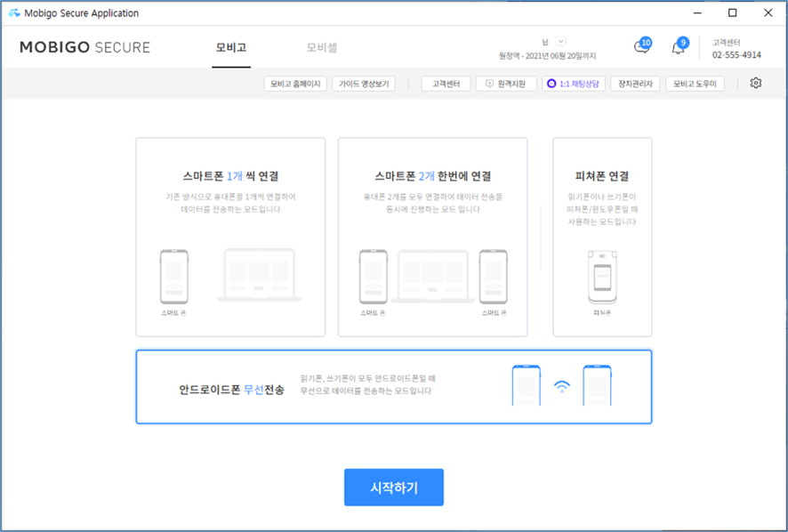Screen dimensions: 788x532
Task: Open the 장치관리자 device manager
Action: (635, 84)
